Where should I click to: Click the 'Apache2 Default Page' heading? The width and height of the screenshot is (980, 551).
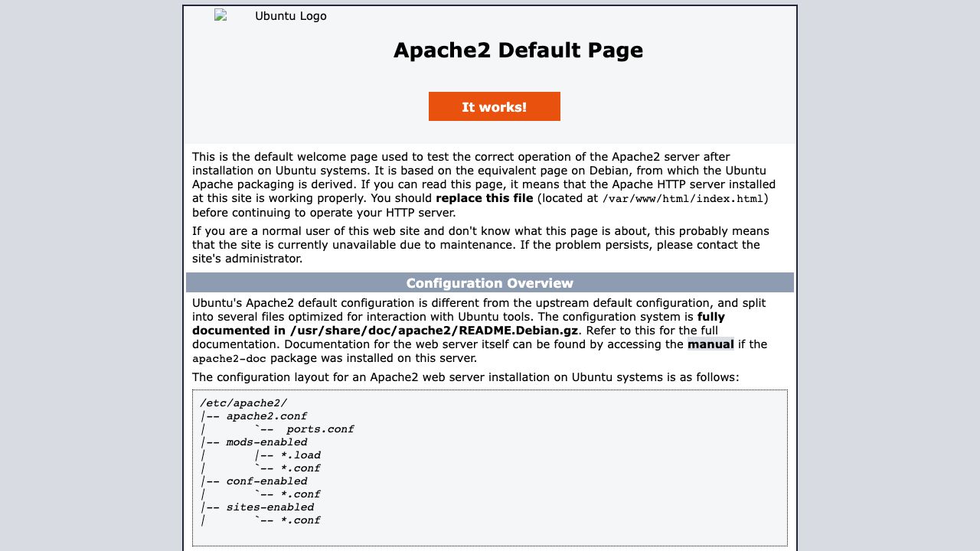pyautogui.click(x=518, y=51)
